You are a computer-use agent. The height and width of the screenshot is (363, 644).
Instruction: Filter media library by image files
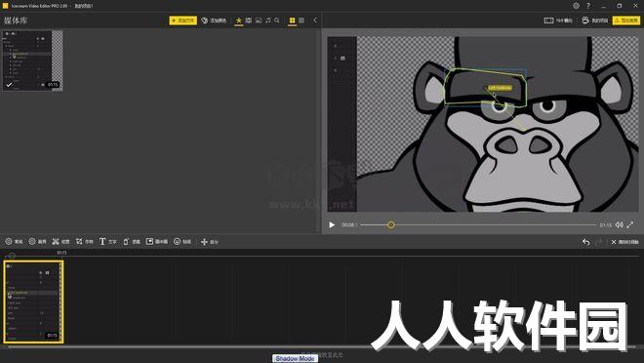click(x=259, y=20)
